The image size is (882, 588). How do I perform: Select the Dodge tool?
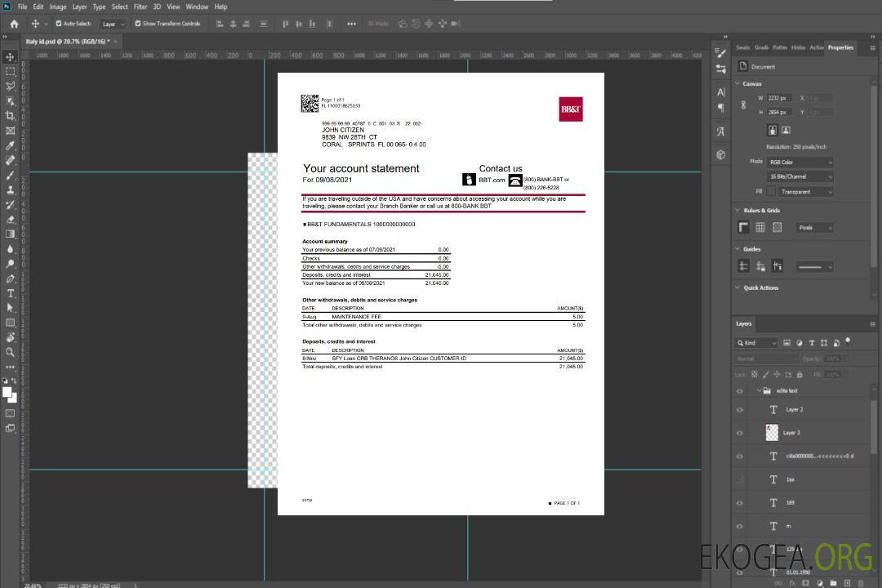point(10,263)
